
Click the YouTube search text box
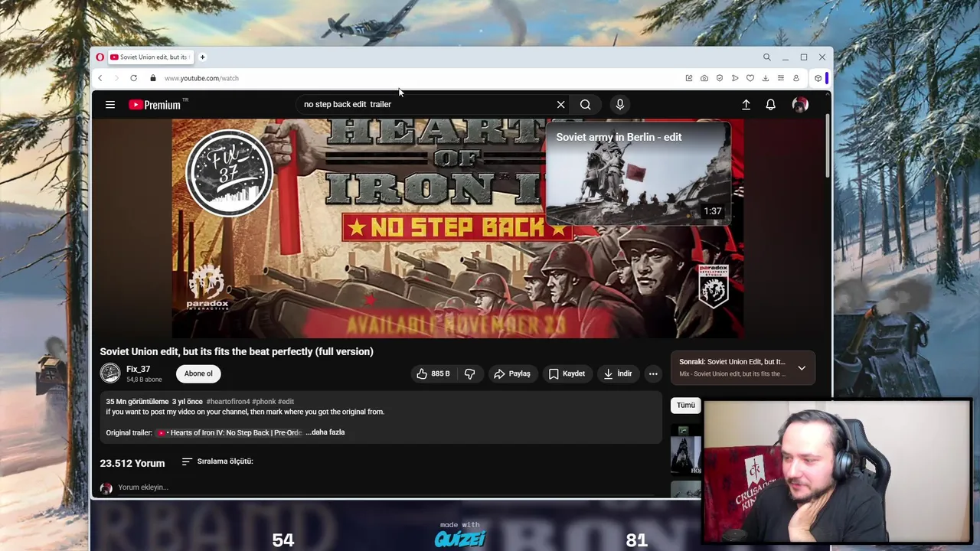coord(425,105)
